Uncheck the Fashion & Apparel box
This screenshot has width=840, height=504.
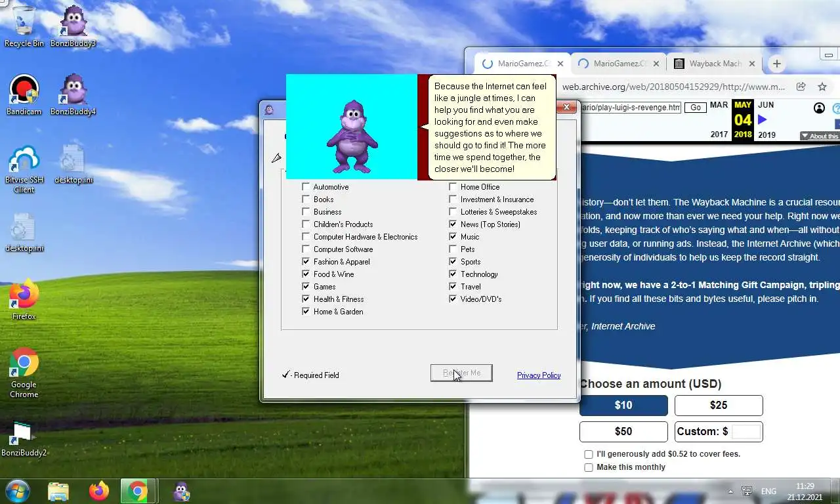306,262
